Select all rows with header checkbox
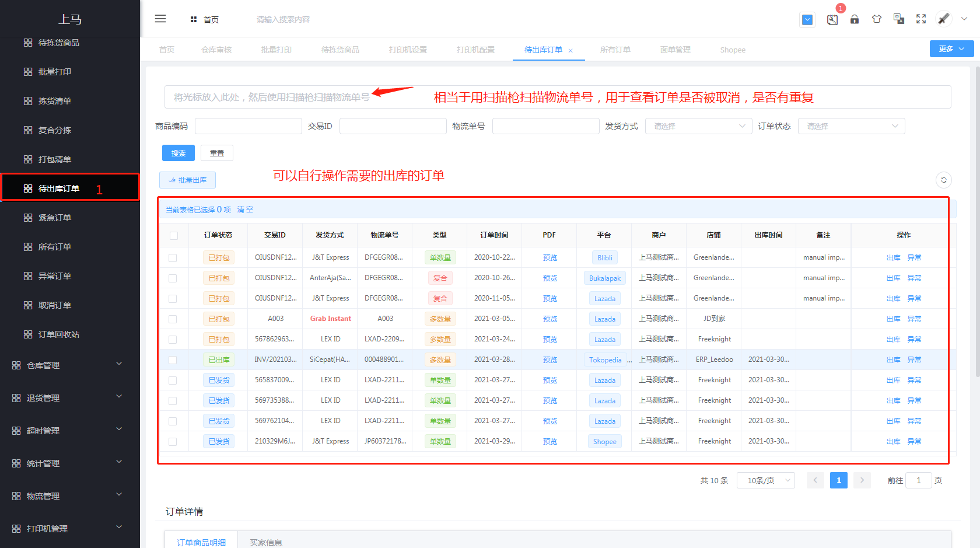This screenshot has height=548, width=980. click(x=174, y=236)
